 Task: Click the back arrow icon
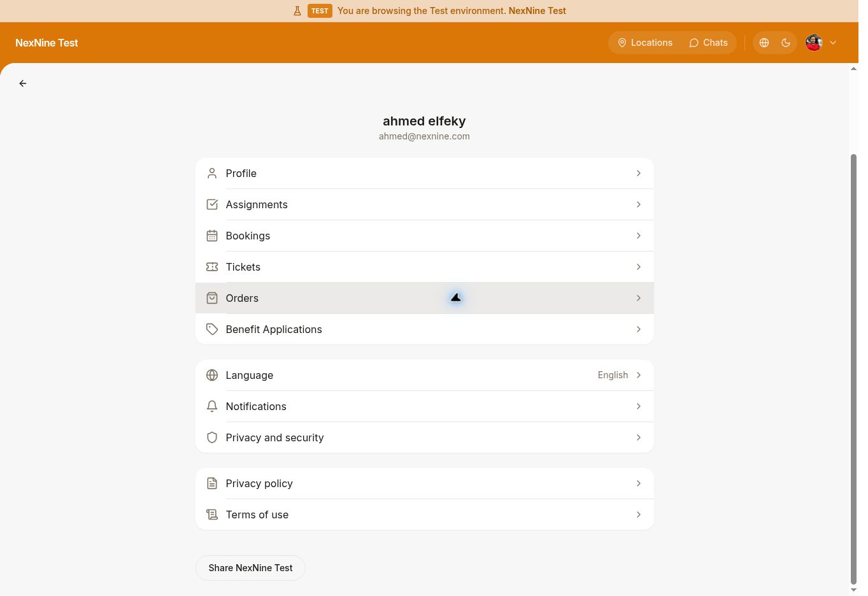tap(23, 83)
